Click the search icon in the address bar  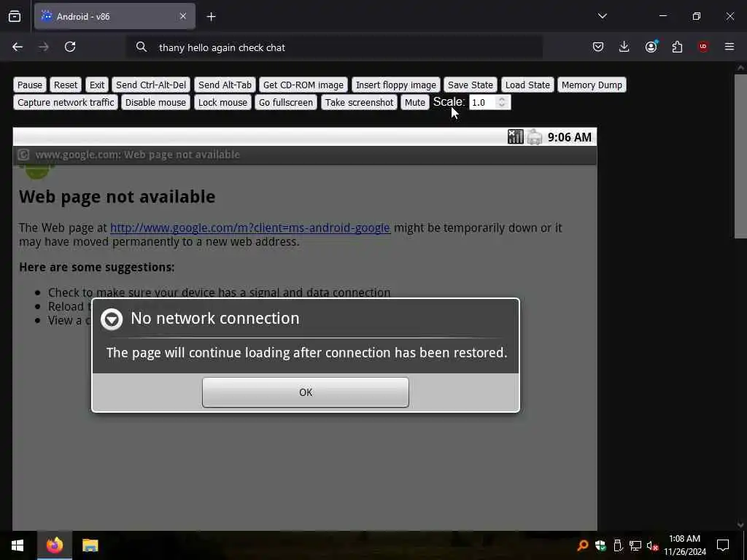point(141,47)
